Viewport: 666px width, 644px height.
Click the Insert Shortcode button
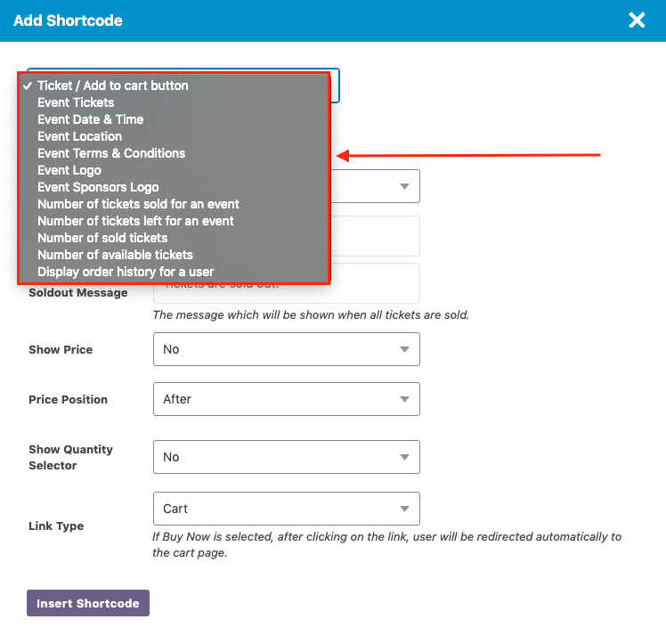click(88, 603)
